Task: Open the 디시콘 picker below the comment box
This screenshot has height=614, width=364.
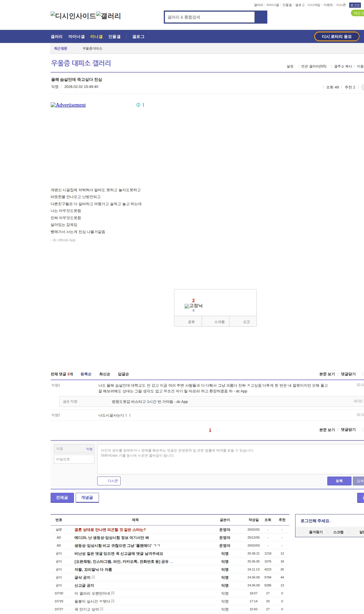Action: pos(109,481)
